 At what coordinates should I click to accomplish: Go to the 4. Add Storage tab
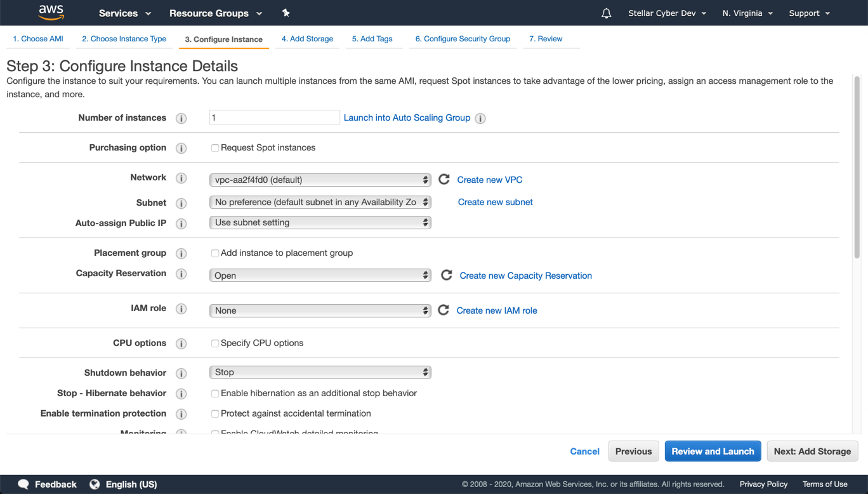point(307,39)
